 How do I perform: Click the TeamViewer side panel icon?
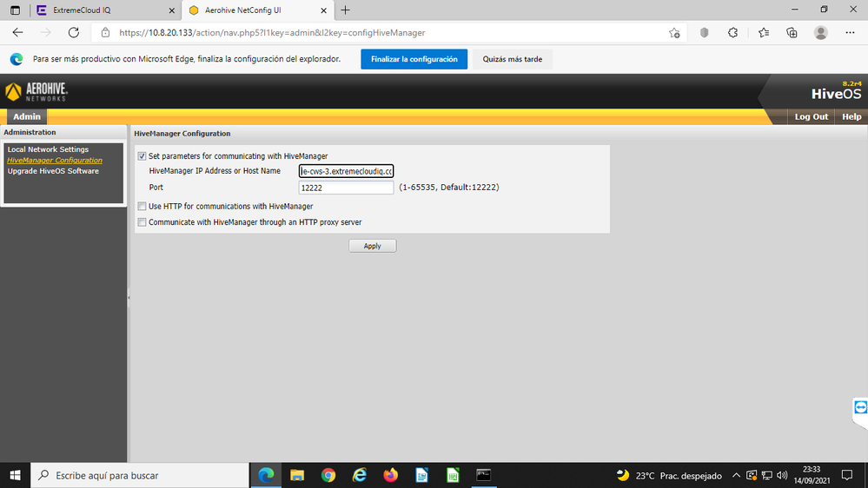[860, 406]
